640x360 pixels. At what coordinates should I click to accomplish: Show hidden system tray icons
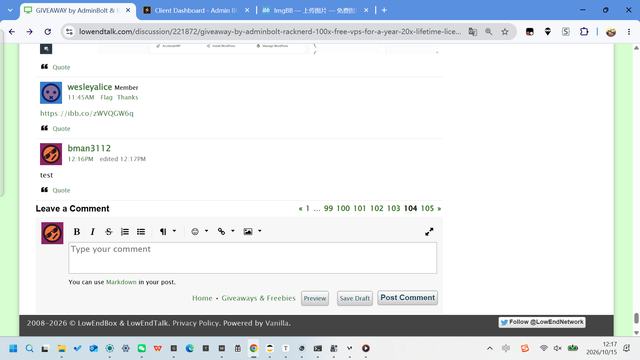click(490, 348)
